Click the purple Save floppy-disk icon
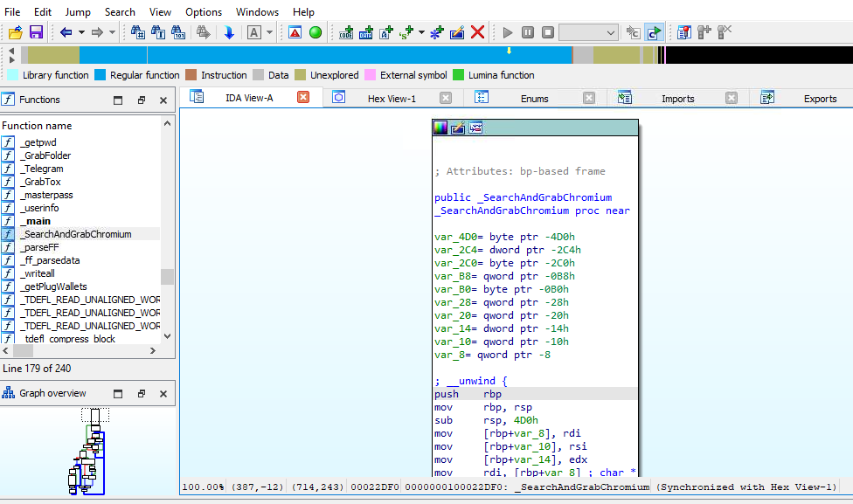The height and width of the screenshot is (504, 853). tap(36, 32)
